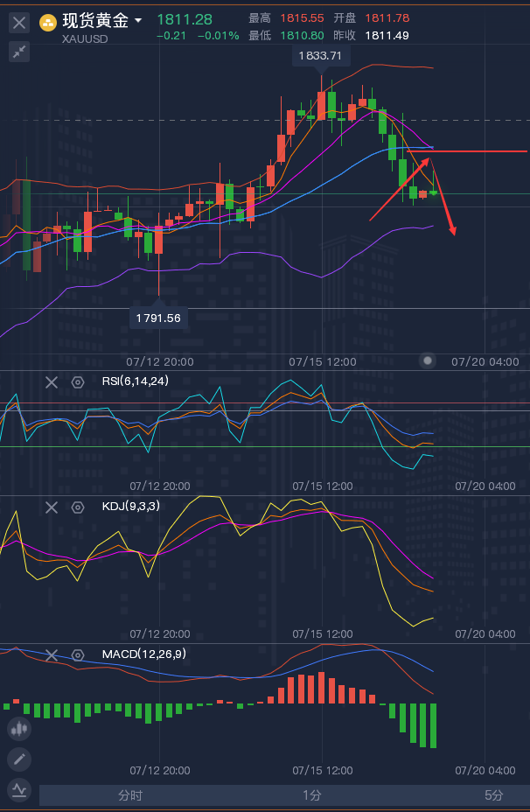The height and width of the screenshot is (812, 530).
Task: Remove the MACD indicator panel
Action: [52, 655]
